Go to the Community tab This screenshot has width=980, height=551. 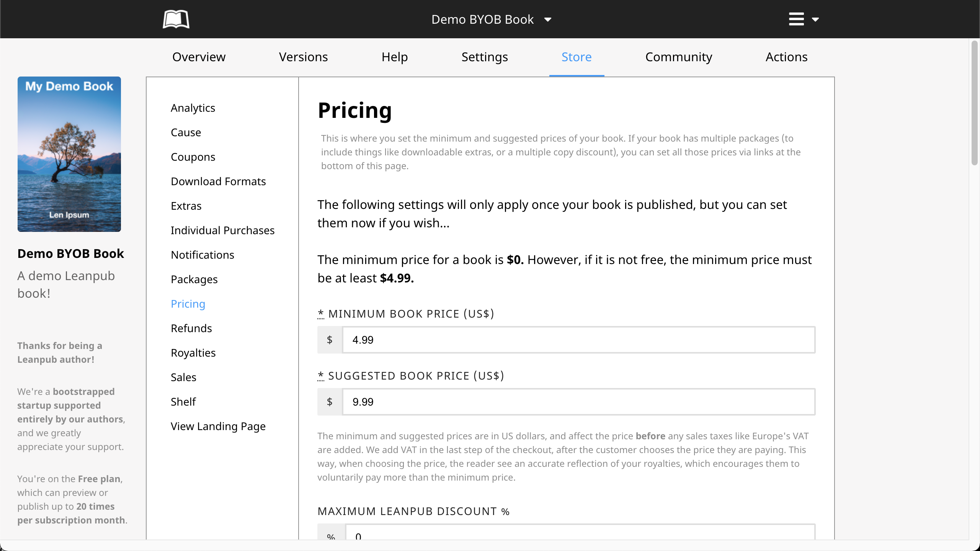(678, 57)
